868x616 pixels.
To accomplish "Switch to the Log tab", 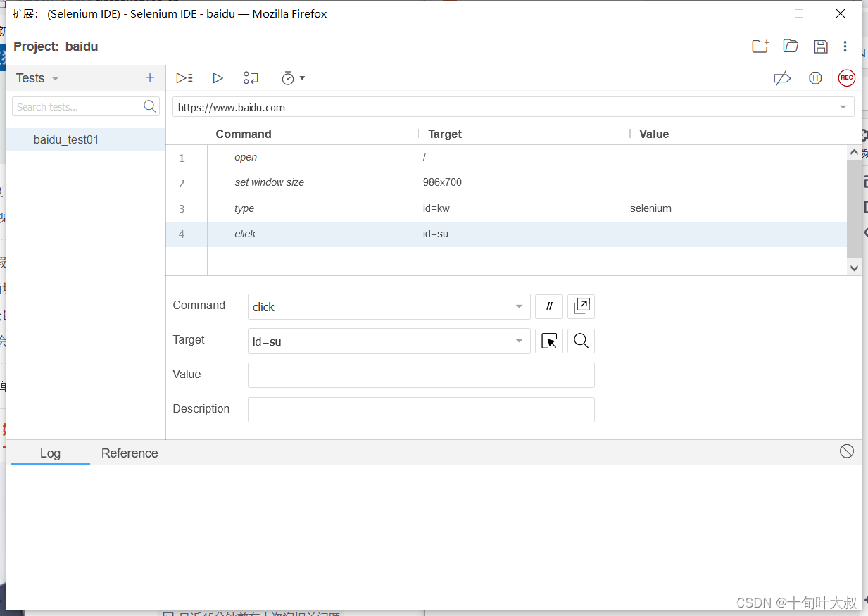I will click(x=50, y=453).
